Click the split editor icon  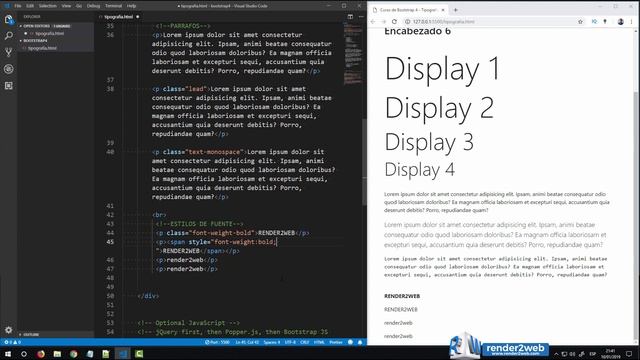coord(350,17)
